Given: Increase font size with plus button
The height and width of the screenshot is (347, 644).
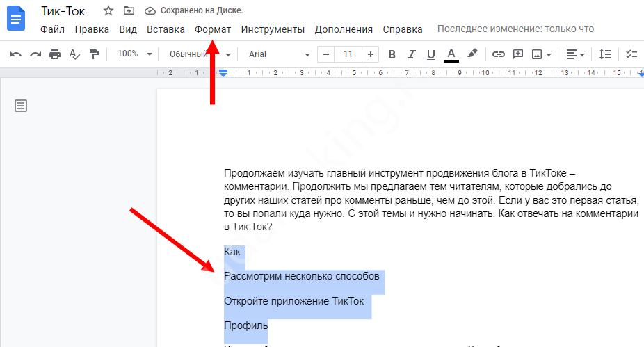Looking at the screenshot, I should tap(371, 54).
